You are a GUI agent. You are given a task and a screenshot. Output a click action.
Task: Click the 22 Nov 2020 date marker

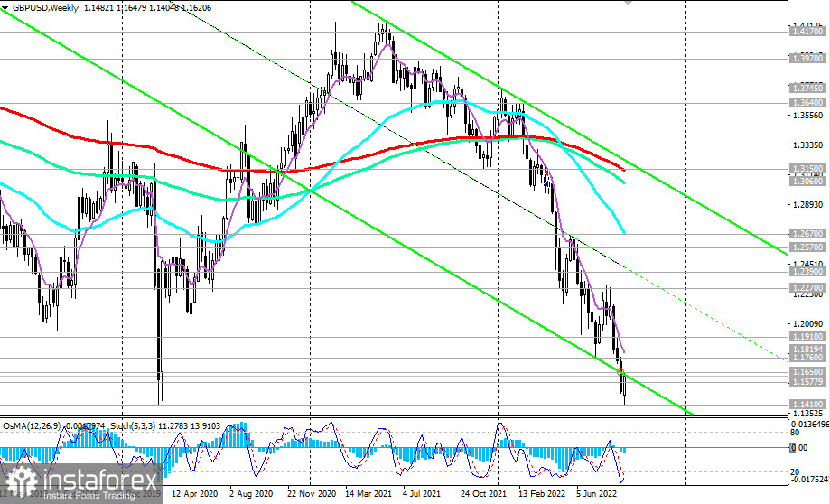312,493
